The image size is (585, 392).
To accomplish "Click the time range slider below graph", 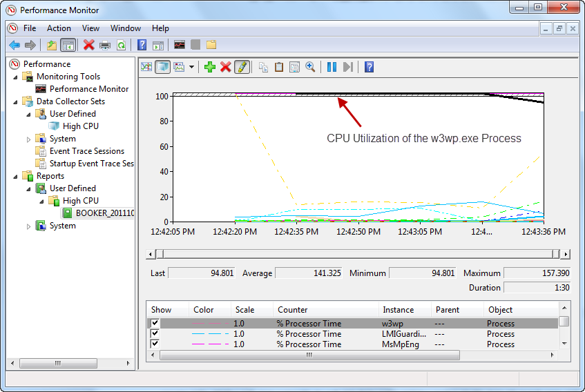I will pos(358,254).
